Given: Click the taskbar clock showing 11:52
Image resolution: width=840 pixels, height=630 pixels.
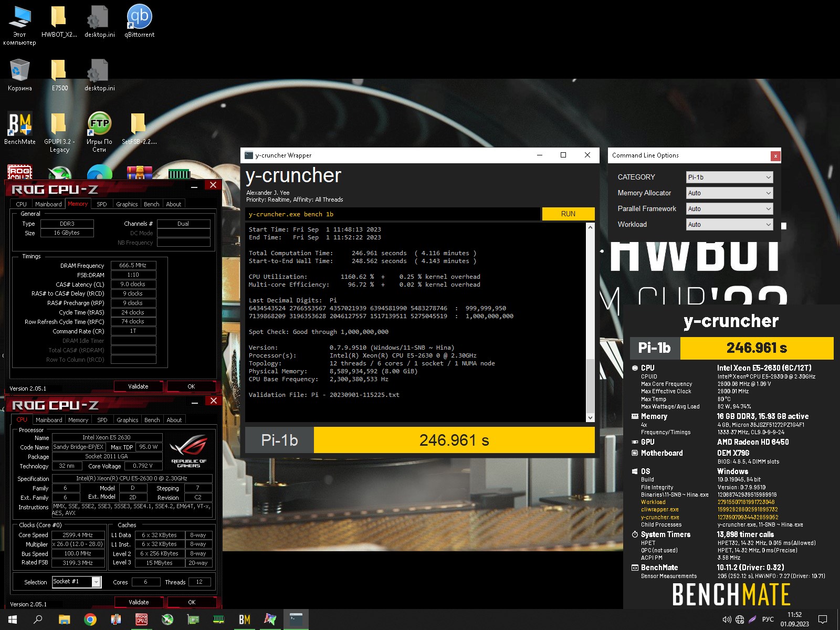Looking at the screenshot, I should (794, 619).
